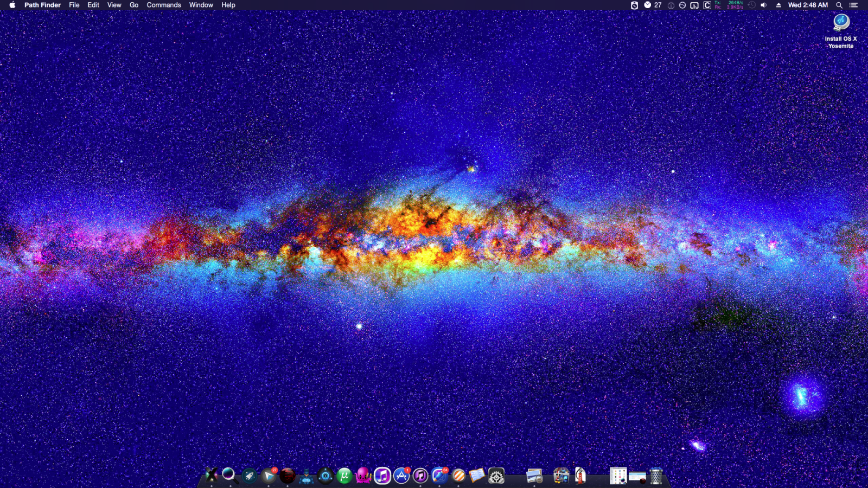Open the Apple menu
The image size is (868, 488).
click(12, 5)
